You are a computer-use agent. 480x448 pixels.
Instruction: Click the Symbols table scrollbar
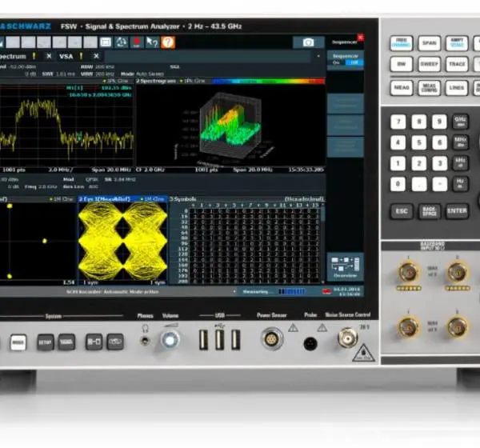point(322,243)
